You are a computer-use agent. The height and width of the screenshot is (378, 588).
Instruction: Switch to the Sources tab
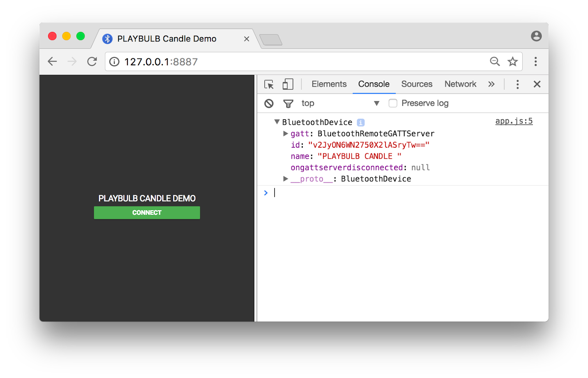click(x=417, y=84)
